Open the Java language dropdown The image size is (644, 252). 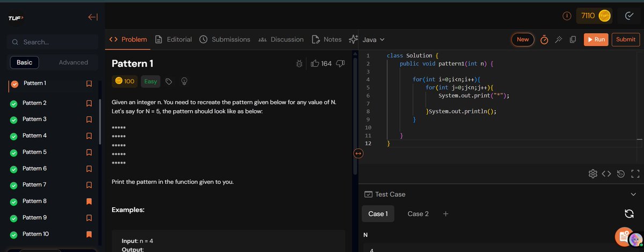point(374,39)
